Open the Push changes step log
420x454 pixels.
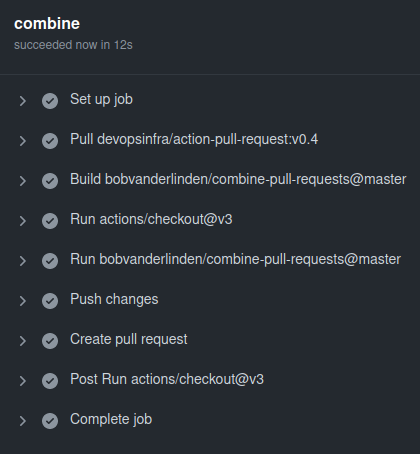114,299
